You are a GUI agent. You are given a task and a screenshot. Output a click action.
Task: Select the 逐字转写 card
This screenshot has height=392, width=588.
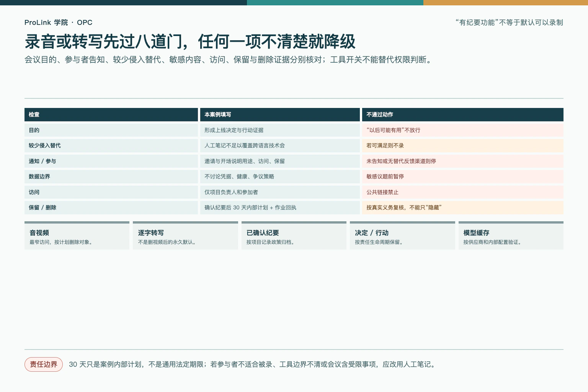185,235
